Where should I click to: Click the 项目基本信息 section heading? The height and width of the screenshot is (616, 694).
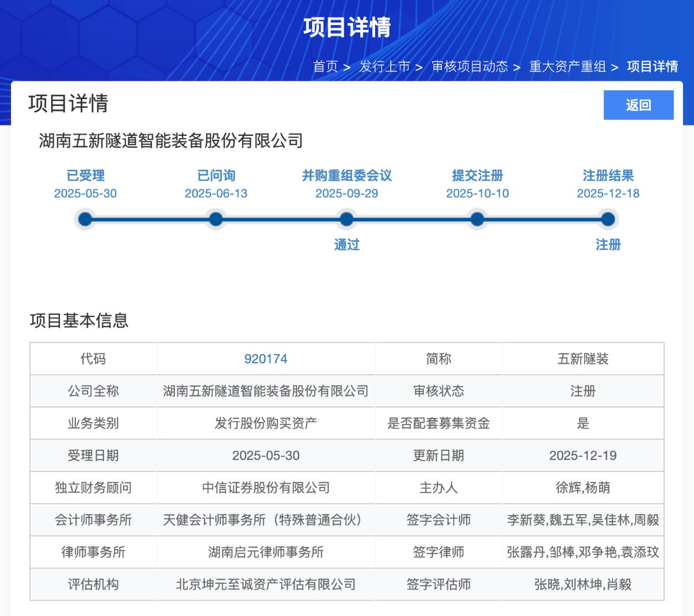pos(79,321)
